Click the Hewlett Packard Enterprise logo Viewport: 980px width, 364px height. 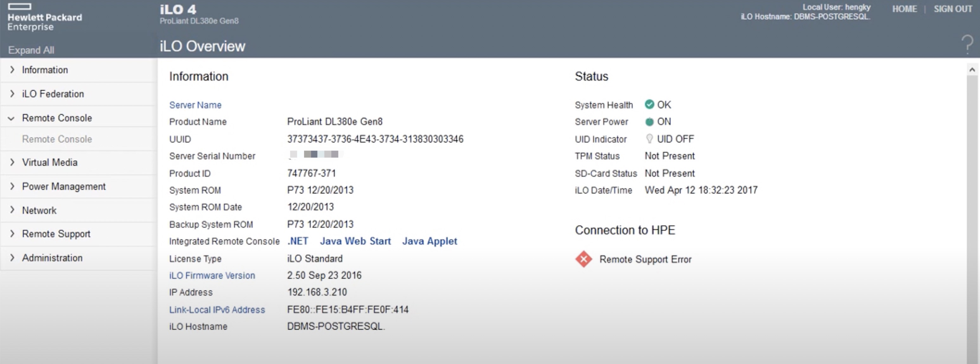click(x=45, y=17)
